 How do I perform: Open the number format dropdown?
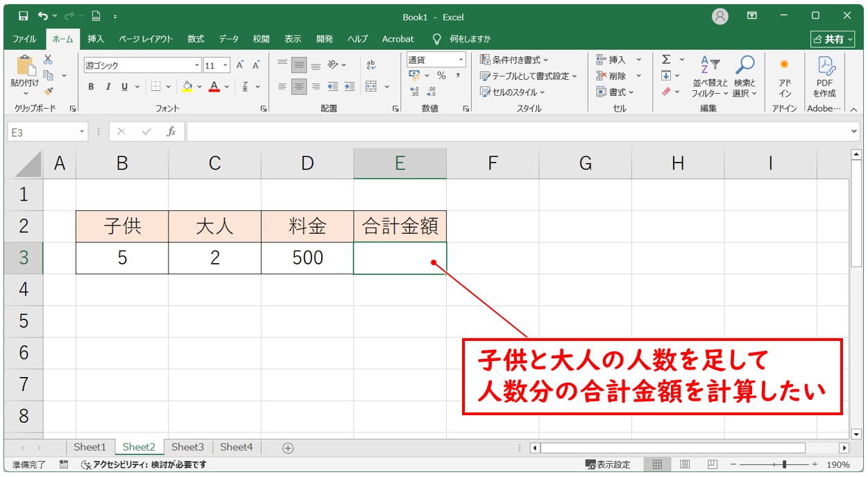pos(461,60)
